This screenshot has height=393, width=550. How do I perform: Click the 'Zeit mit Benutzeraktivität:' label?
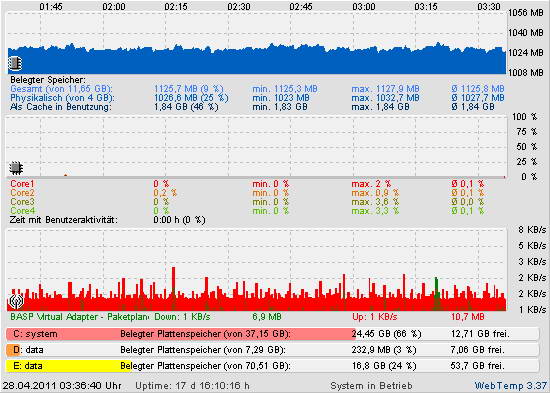pyautogui.click(x=64, y=220)
